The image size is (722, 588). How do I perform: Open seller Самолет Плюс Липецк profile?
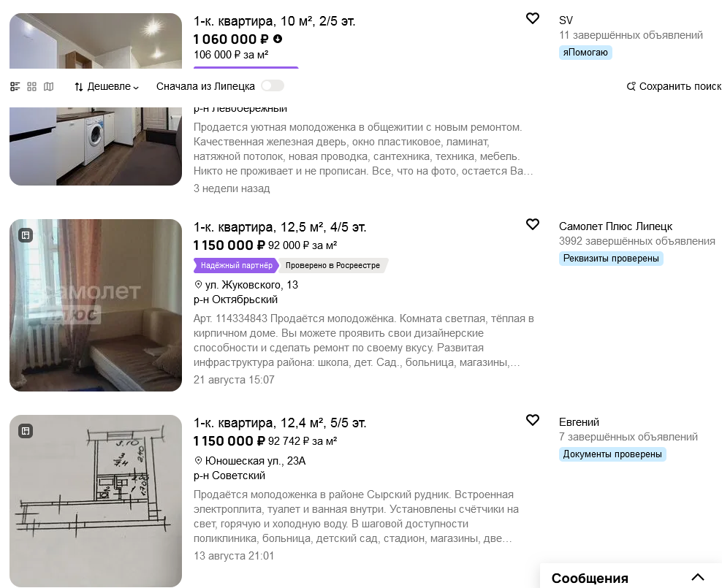tap(615, 226)
